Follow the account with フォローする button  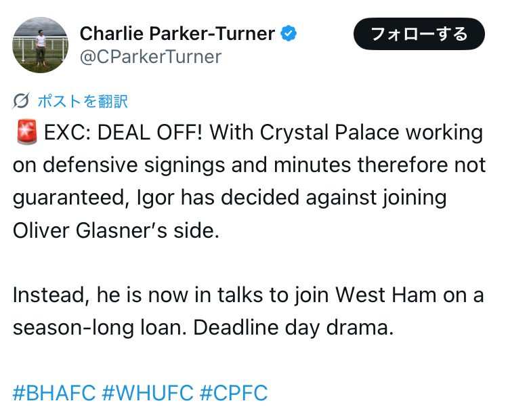coord(419,34)
